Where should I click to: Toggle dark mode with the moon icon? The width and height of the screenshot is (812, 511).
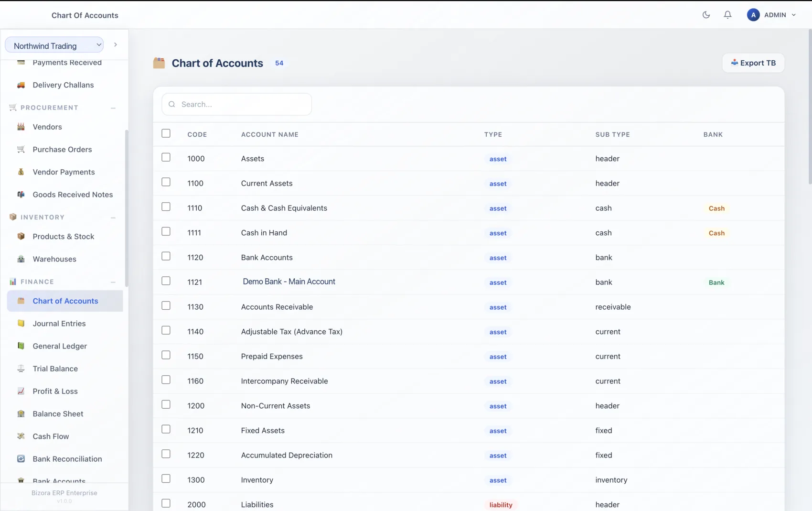[706, 15]
